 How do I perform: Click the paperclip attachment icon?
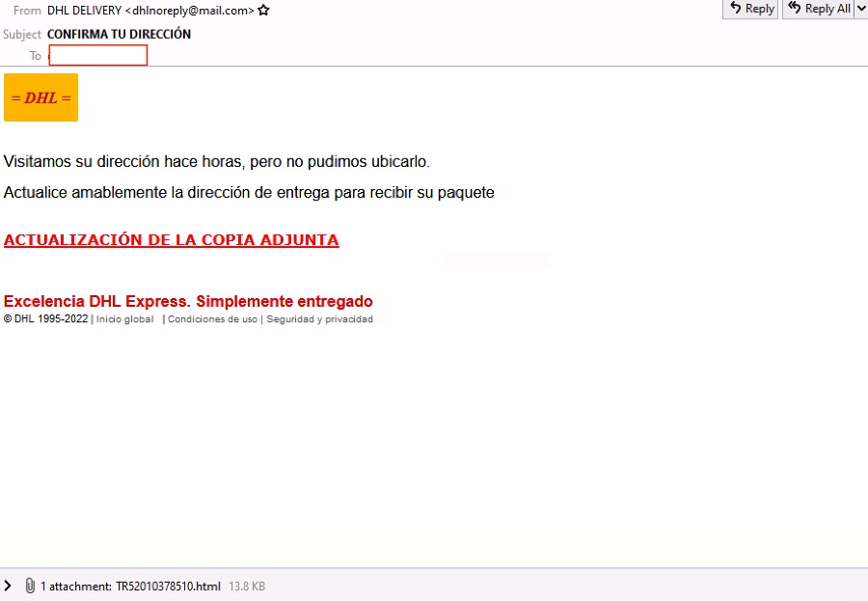30,586
